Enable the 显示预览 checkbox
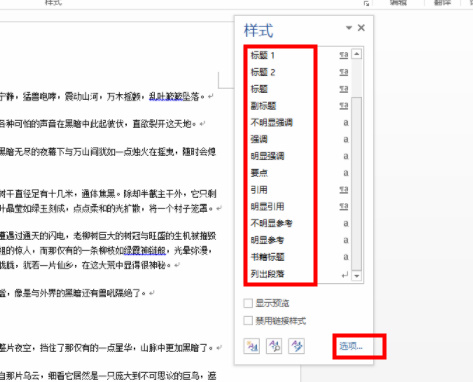 pos(248,303)
